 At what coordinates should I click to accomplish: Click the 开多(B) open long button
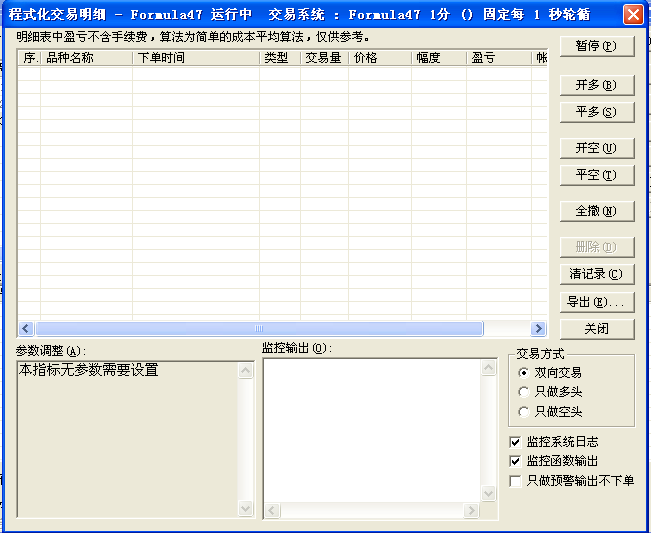(x=597, y=85)
